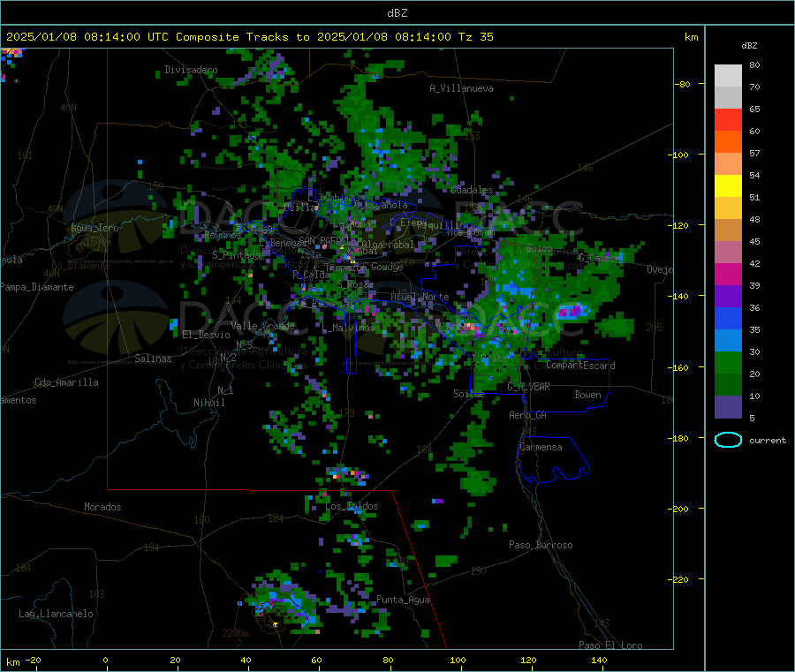Click the 'Paso_El_Loro' location label

click(x=611, y=646)
